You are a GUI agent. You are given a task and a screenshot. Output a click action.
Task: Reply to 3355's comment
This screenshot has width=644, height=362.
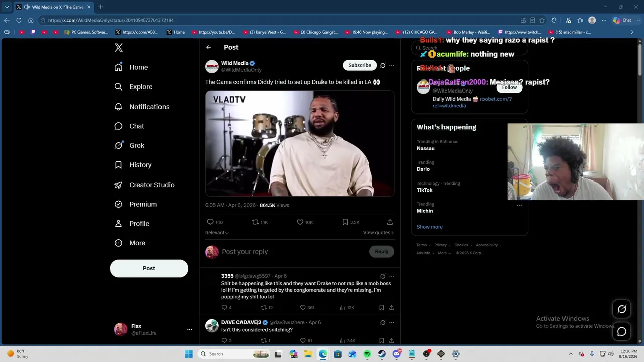224,308
